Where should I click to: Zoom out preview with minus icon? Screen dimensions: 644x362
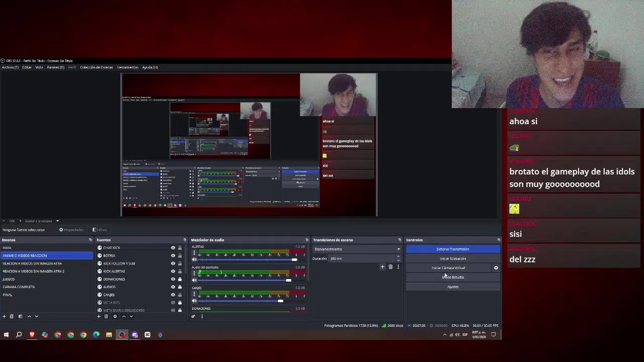tap(4, 221)
